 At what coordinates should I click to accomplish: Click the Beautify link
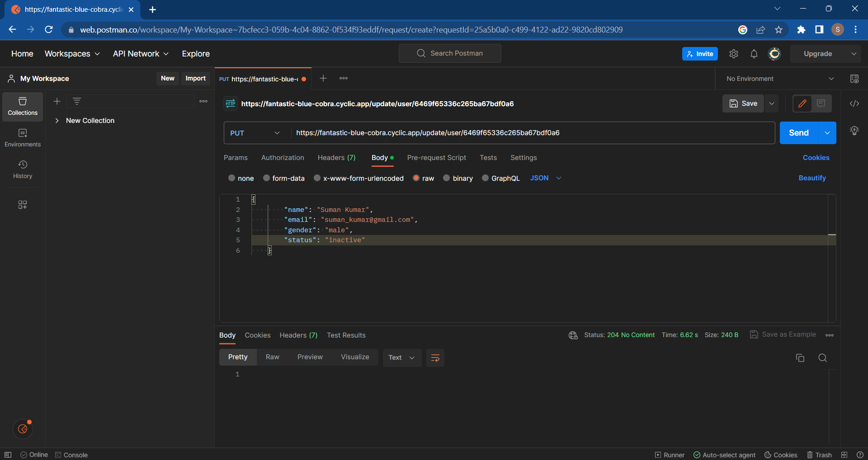point(812,178)
